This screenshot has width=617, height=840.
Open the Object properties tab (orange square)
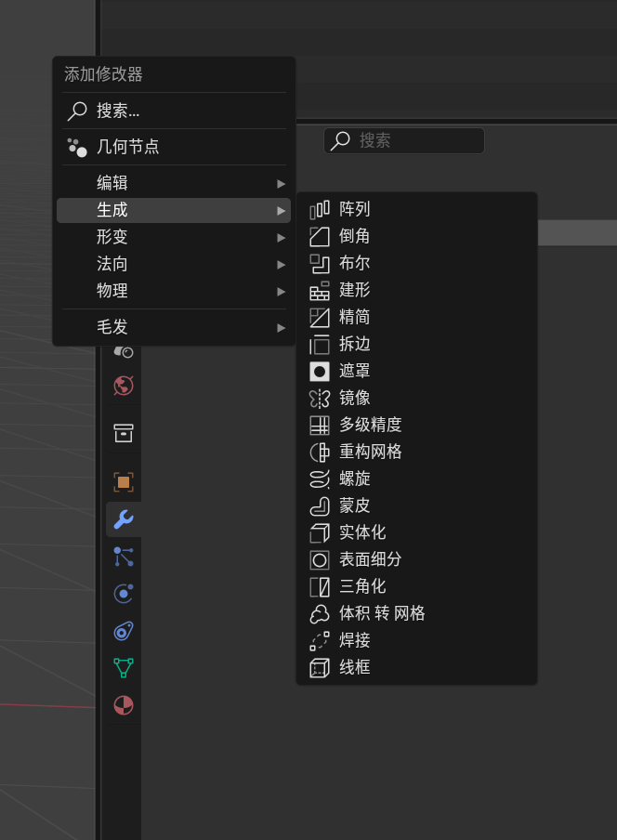[x=124, y=482]
